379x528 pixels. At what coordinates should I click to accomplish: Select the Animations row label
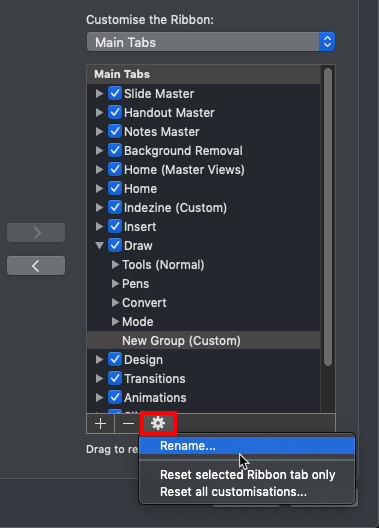(155, 398)
